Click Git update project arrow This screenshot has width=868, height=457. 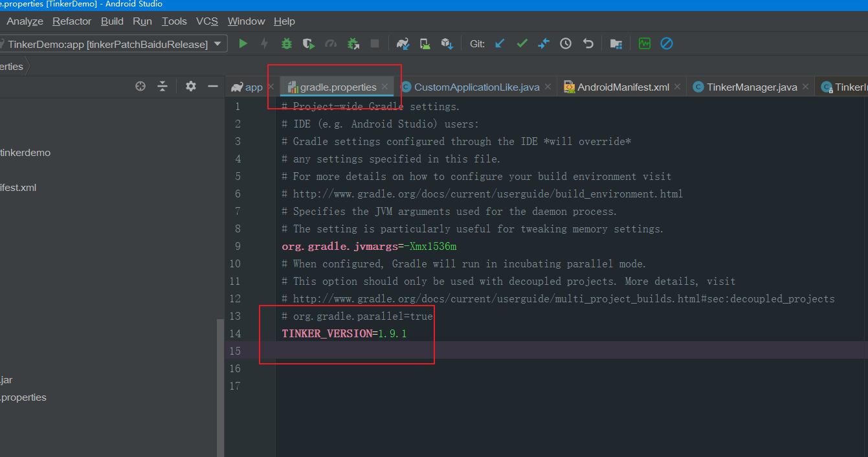(500, 44)
